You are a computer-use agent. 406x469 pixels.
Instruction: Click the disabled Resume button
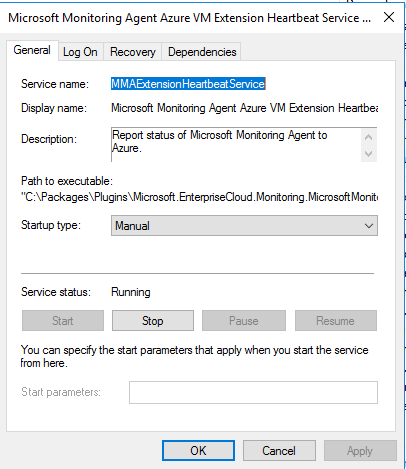tap(336, 321)
